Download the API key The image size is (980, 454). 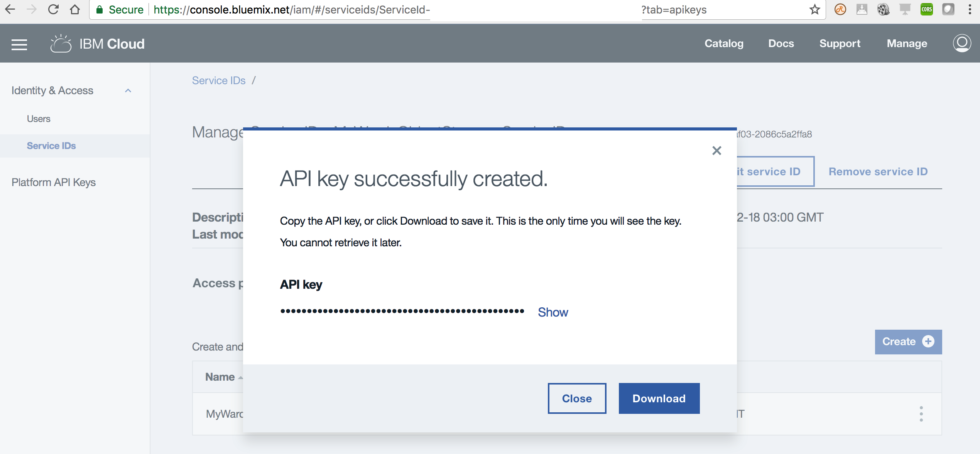659,398
